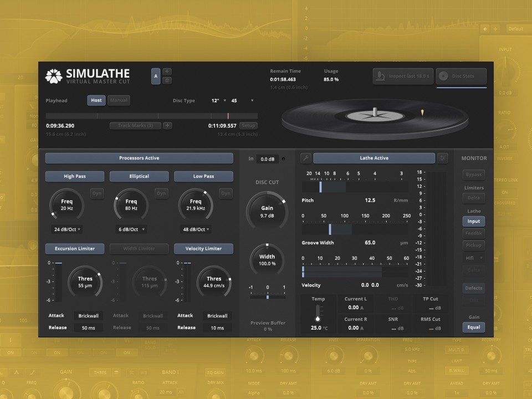The image size is (532, 399).
Task: Select Feedbk lathe monitor
Action: pos(474,233)
